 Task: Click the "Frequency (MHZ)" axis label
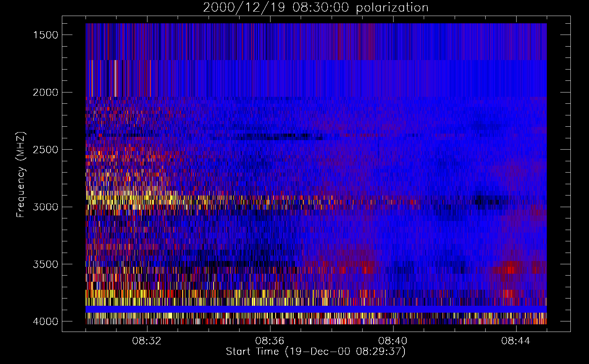pyautogui.click(x=21, y=175)
